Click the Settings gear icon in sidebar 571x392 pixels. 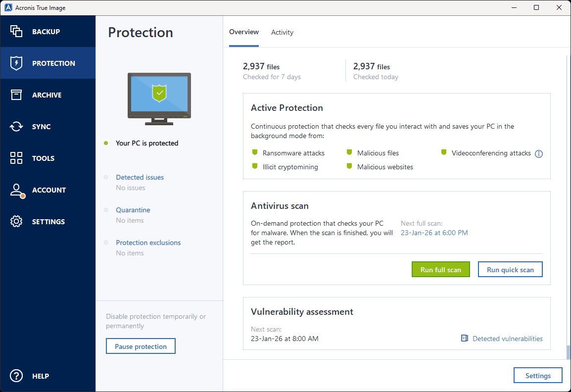coord(16,222)
